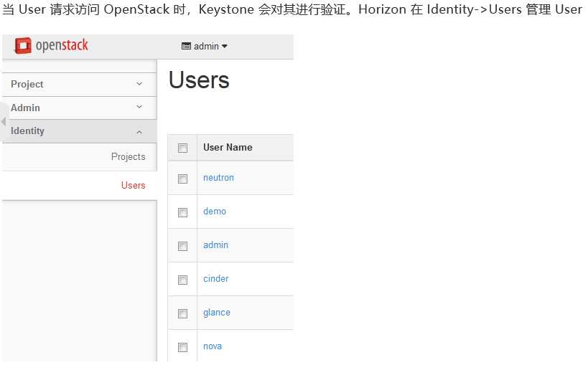Viewport: 588px width, 365px height.
Task: Click the sidebar collapse arrow on left edge
Action: 4,121
